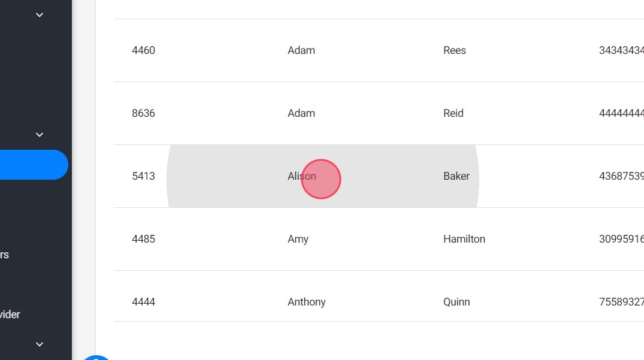
Task: Open sidebar menu item ending in "rs"
Action: tap(5, 255)
